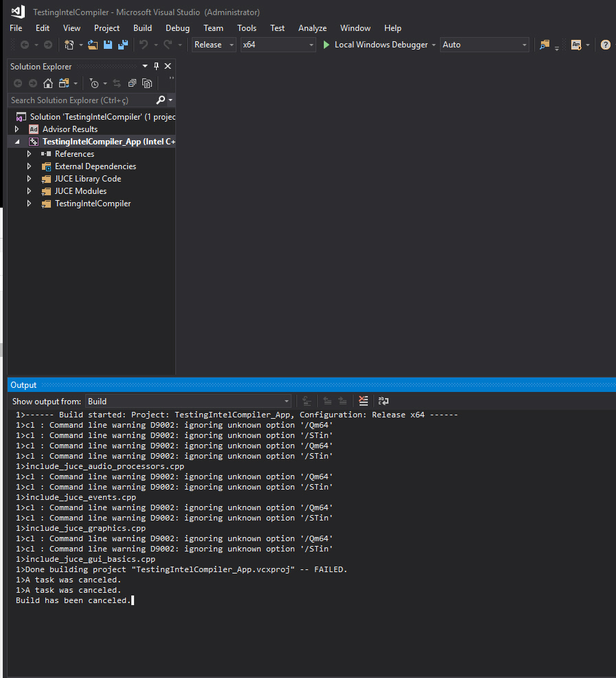The width and height of the screenshot is (616, 678).
Task: Expand the Advisor Results node
Action: point(17,129)
